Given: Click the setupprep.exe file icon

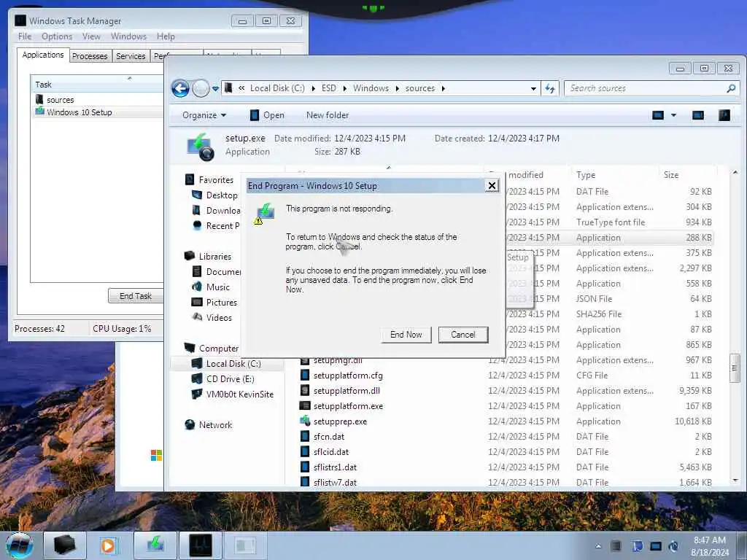Looking at the screenshot, I should click(305, 421).
